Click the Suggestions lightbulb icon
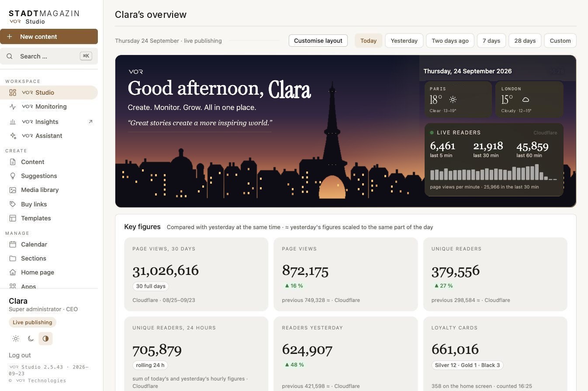588x391 pixels. (x=13, y=176)
